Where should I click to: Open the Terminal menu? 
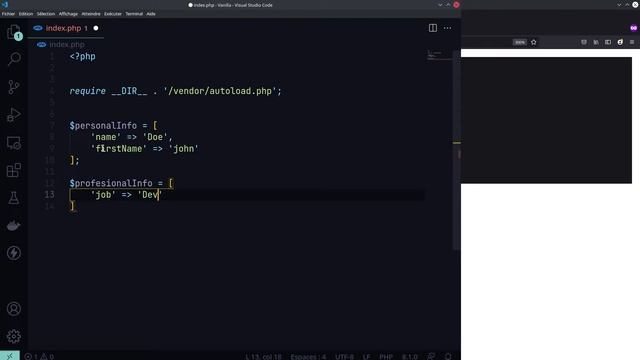134,14
